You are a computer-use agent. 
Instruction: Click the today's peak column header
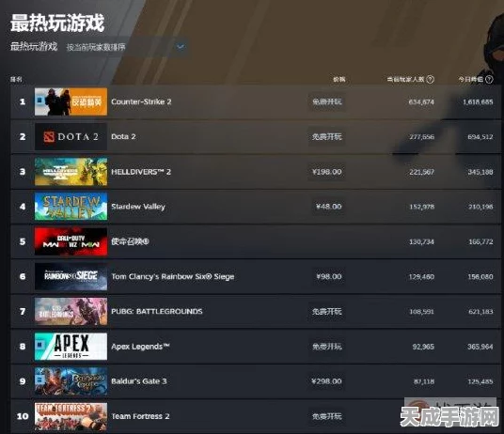(x=470, y=79)
